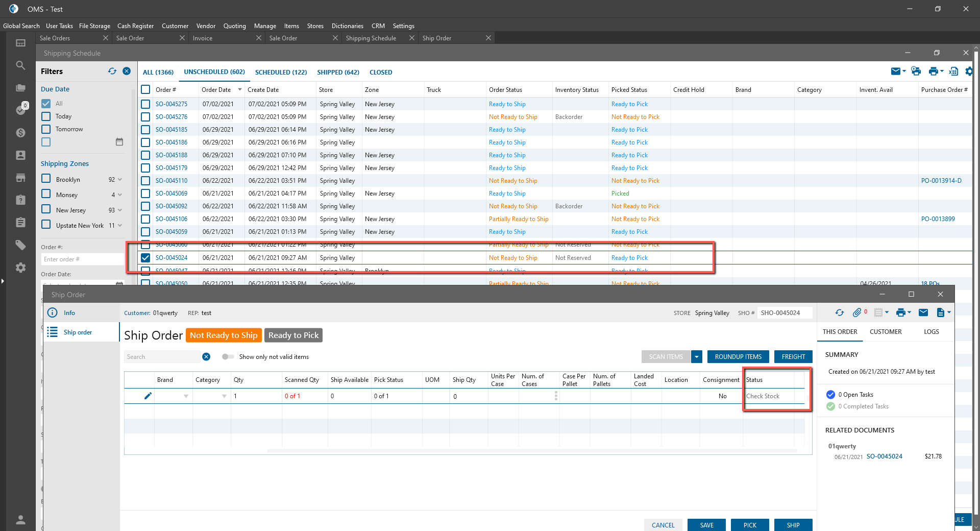Click the Excel export icon in Shipping Schedule
The image size is (980, 531).
click(953, 71)
